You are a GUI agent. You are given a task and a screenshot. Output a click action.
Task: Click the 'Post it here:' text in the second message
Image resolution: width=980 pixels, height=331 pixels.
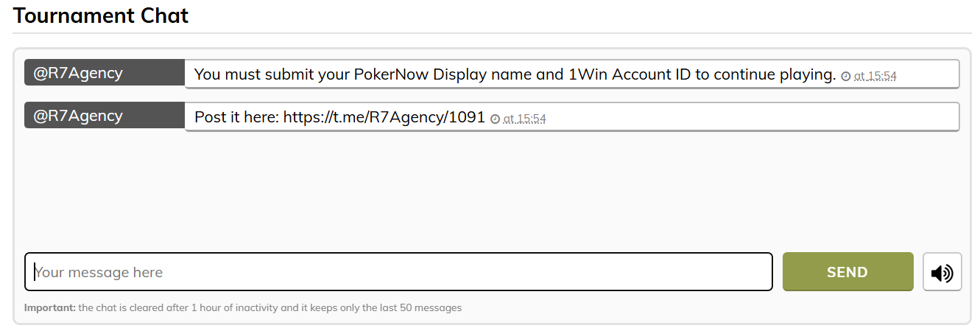coord(236,117)
